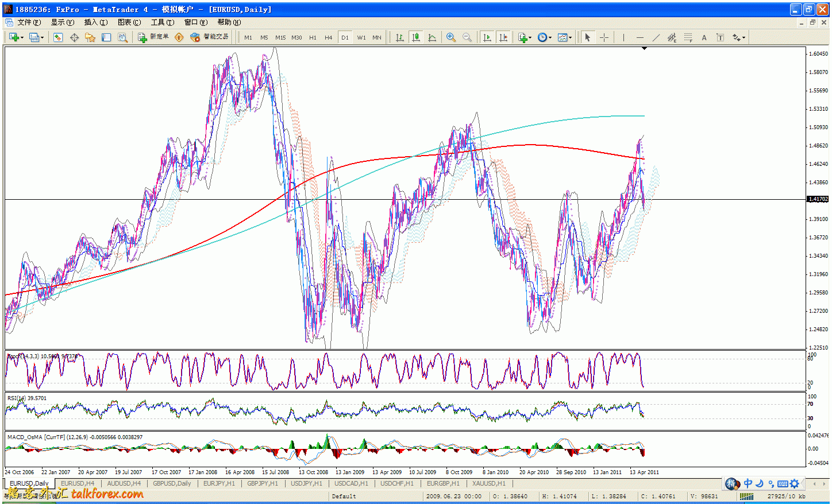Toggle the Expert Advisors auto trading button
The height and width of the screenshot is (504, 832).
(x=209, y=37)
